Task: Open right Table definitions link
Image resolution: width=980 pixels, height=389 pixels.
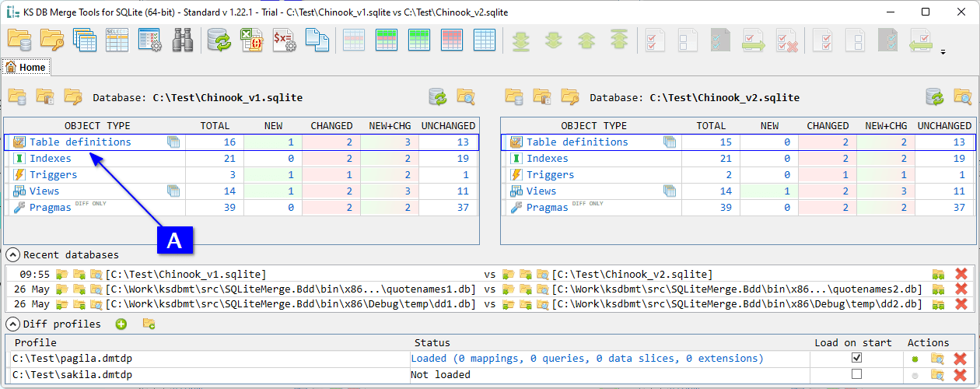Action: [x=577, y=142]
